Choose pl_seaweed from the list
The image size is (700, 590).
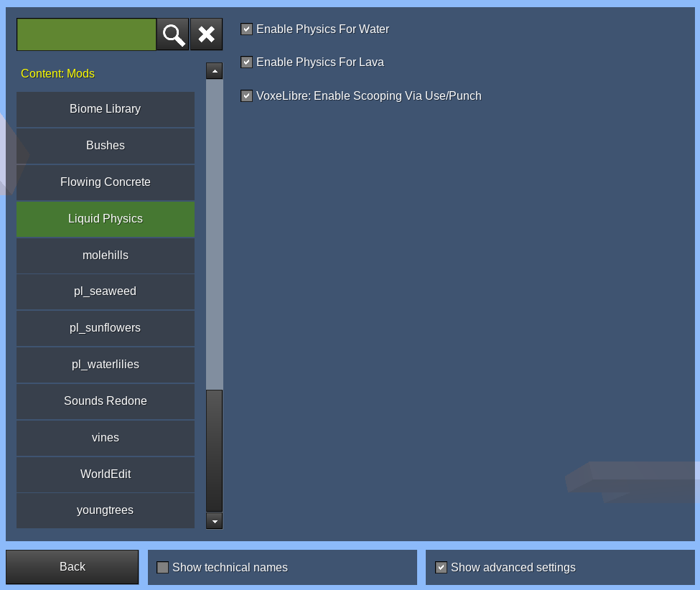tap(106, 291)
